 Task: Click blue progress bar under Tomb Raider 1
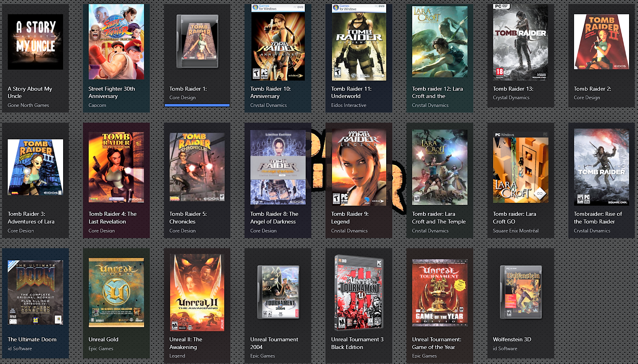[x=197, y=105]
